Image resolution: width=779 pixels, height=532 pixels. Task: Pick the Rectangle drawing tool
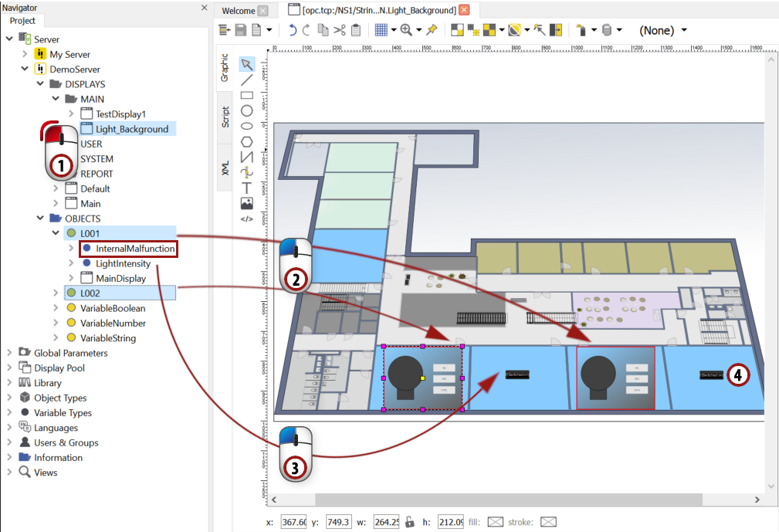pos(247,95)
